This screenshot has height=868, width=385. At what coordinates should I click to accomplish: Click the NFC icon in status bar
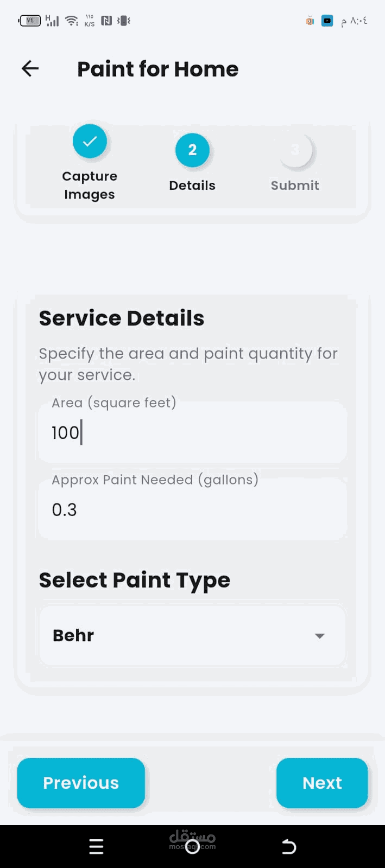click(x=106, y=21)
